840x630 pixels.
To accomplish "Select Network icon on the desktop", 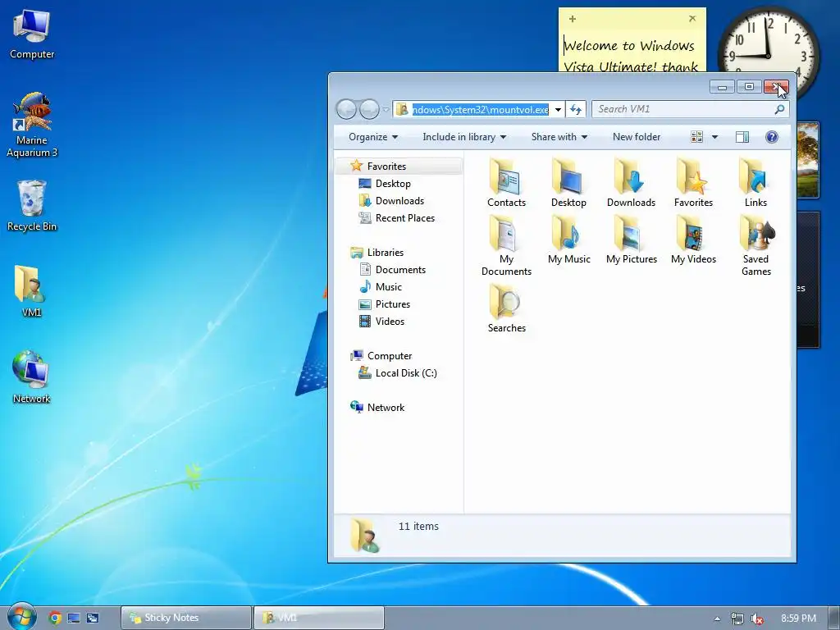I will pos(31,377).
